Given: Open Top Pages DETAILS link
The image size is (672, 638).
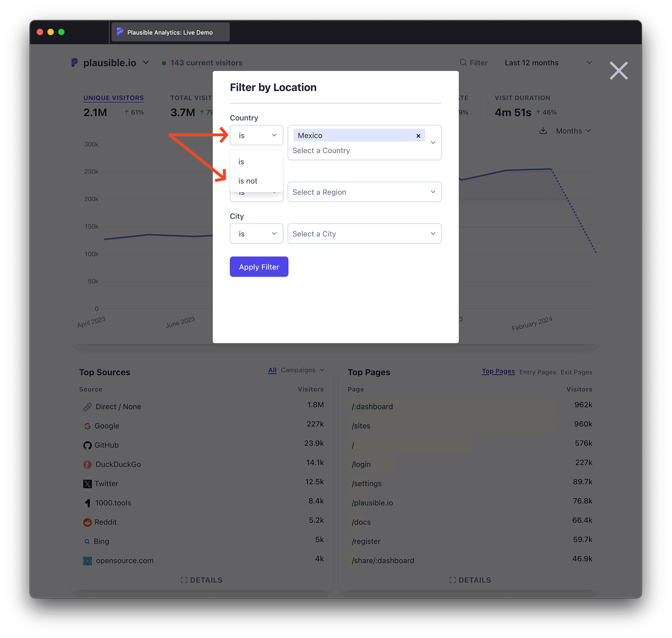Looking at the screenshot, I should point(470,580).
